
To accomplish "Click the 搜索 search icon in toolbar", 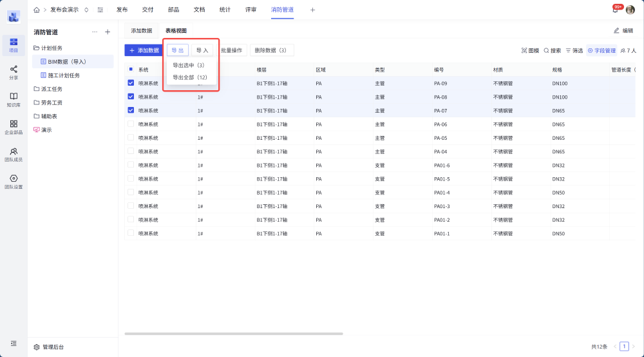I will click(x=552, y=50).
